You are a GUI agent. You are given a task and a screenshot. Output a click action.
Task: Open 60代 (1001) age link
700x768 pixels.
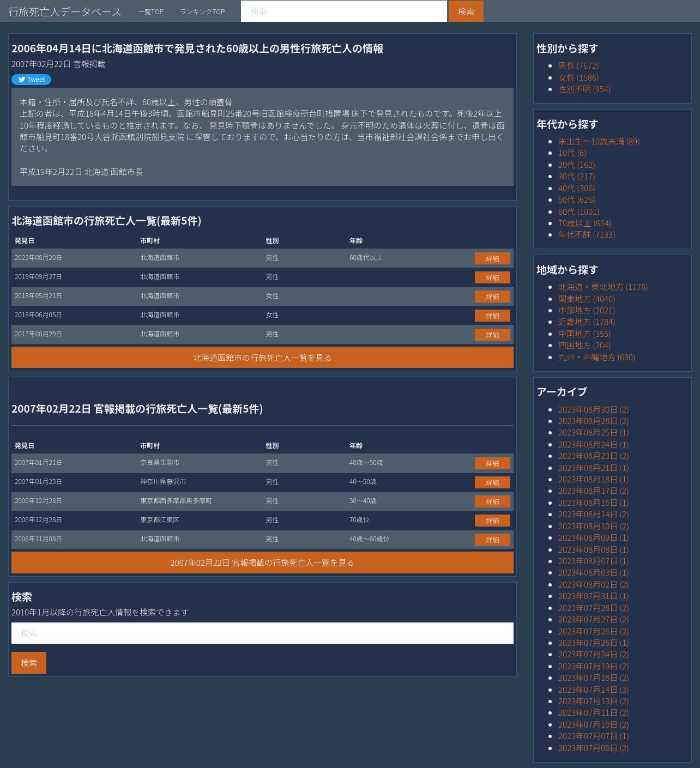click(x=579, y=211)
